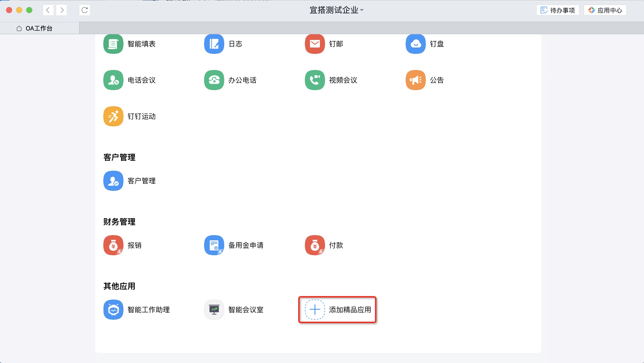
Task: Open the 办公电话 office phone app
Action: click(x=214, y=80)
